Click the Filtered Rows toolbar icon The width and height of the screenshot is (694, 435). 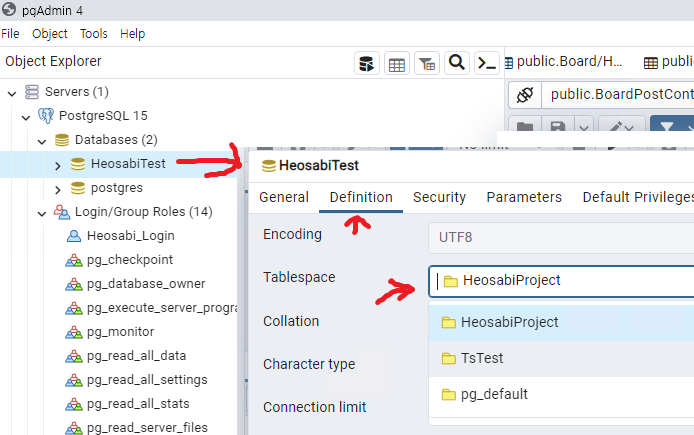427,63
